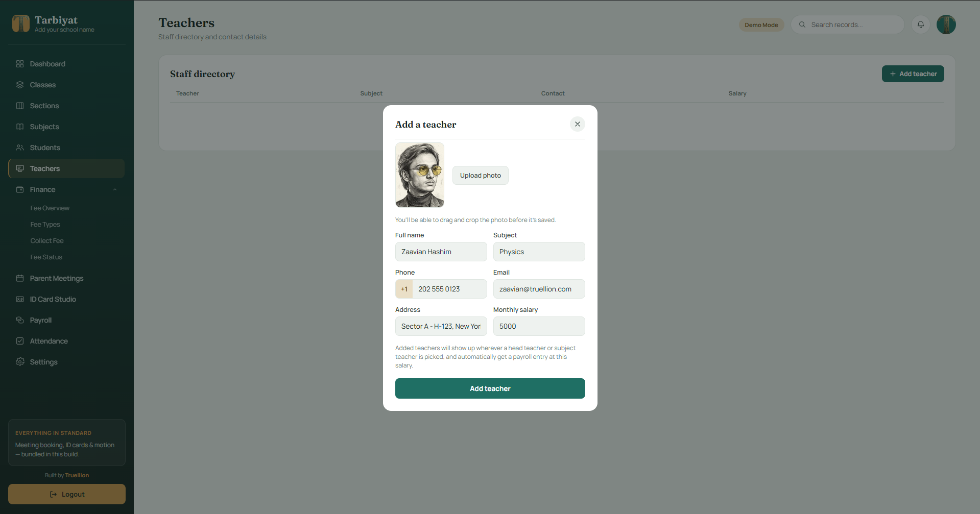Click the Contact column header
Screen dimensions: 980x514
point(553,93)
